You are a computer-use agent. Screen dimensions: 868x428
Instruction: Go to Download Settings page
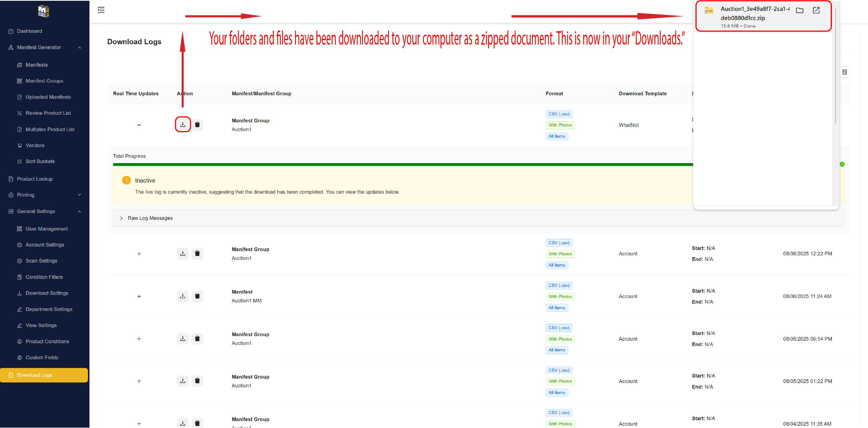tap(47, 293)
